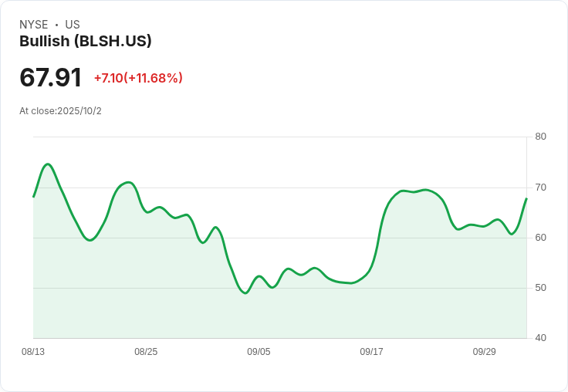568x392 pixels.
Task: Select the 09/05 date on the x-axis
Action: (259, 352)
